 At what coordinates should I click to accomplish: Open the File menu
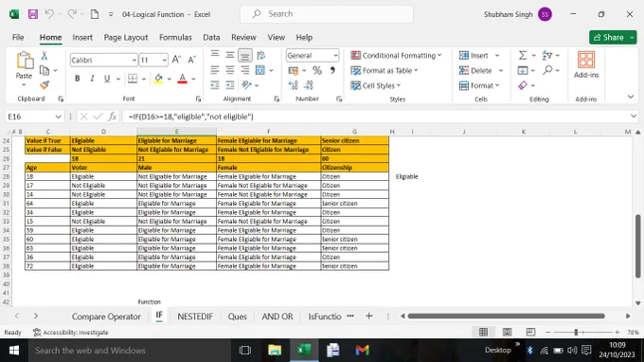click(x=18, y=37)
